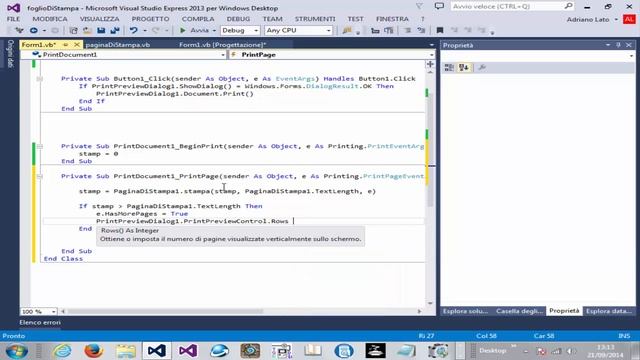Click the New Project toolbar icon
The image size is (640, 360).
(x=73, y=31)
